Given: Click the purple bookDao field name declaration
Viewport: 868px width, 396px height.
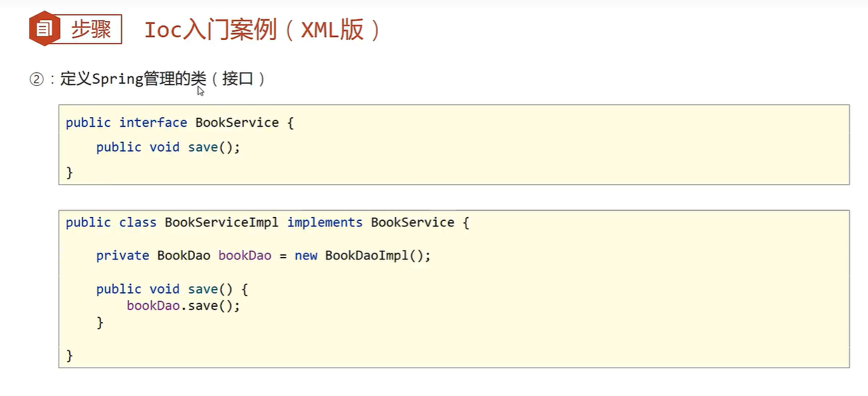Looking at the screenshot, I should tap(245, 256).
